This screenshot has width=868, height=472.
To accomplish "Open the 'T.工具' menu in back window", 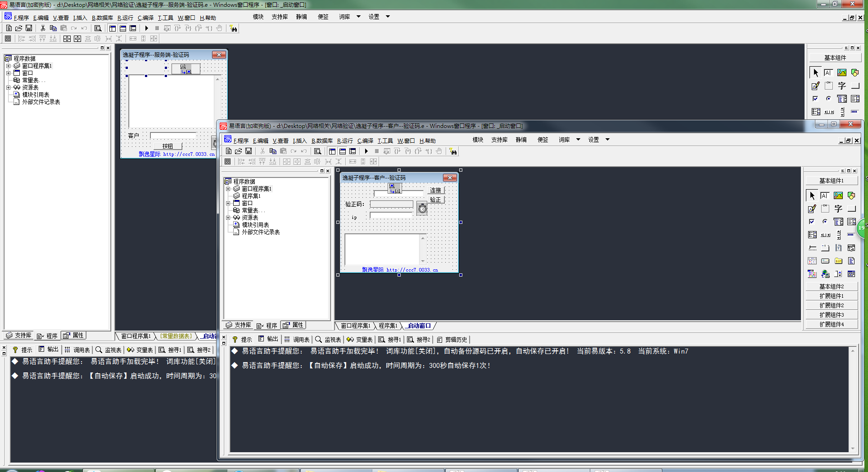I will pyautogui.click(x=165, y=18).
